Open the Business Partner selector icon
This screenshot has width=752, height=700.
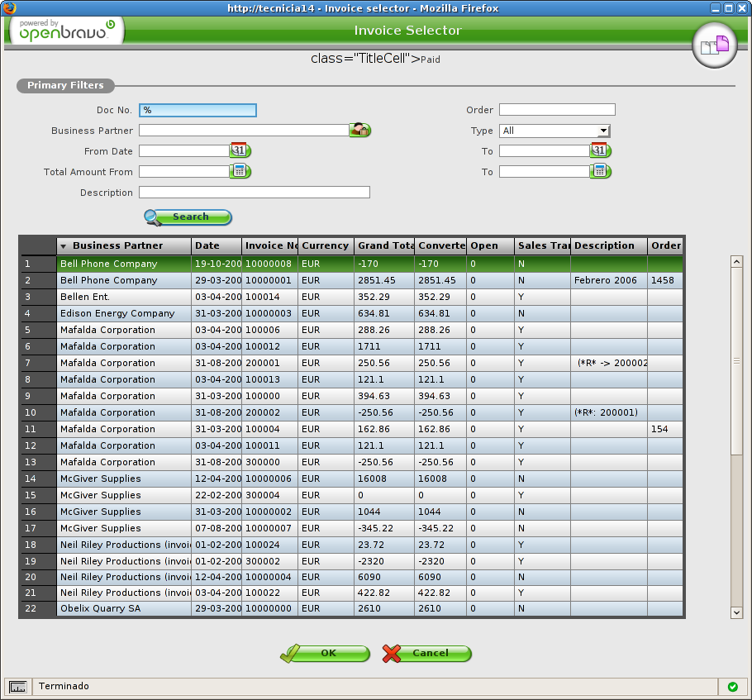click(359, 130)
